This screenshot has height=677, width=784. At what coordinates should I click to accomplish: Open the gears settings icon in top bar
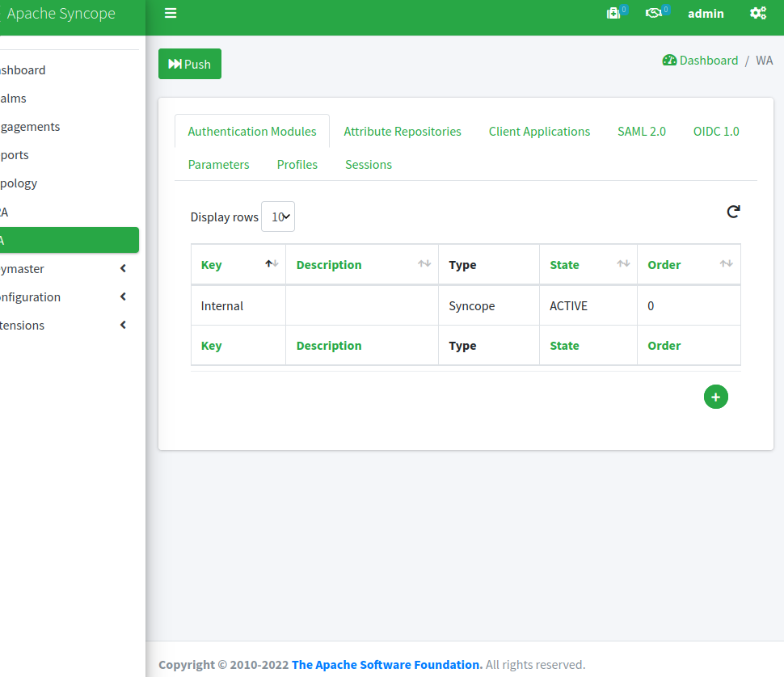[x=758, y=14]
